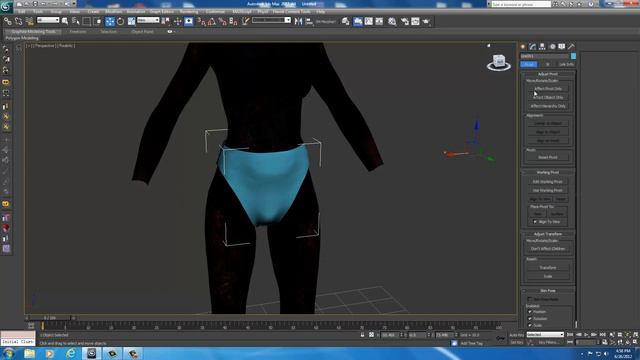Collapse the Working Pivot rollout

[x=548, y=172]
